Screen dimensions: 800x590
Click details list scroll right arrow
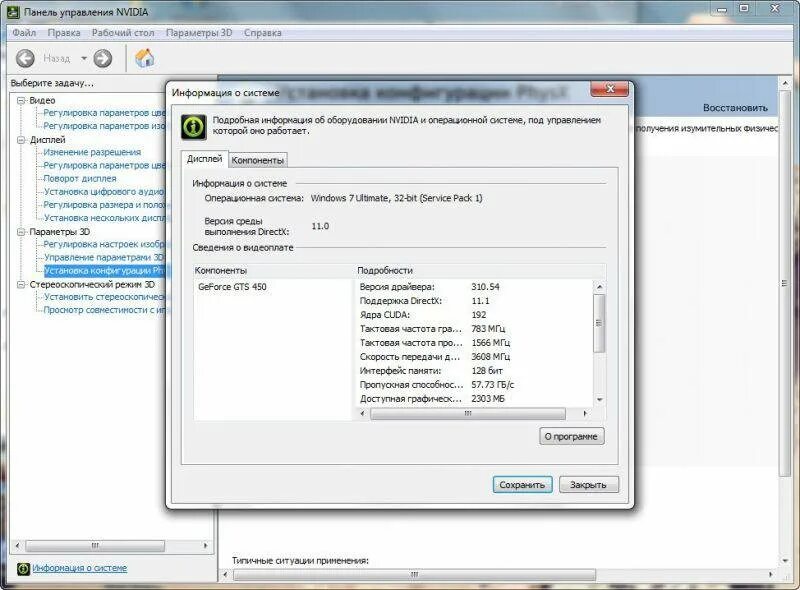(585, 413)
